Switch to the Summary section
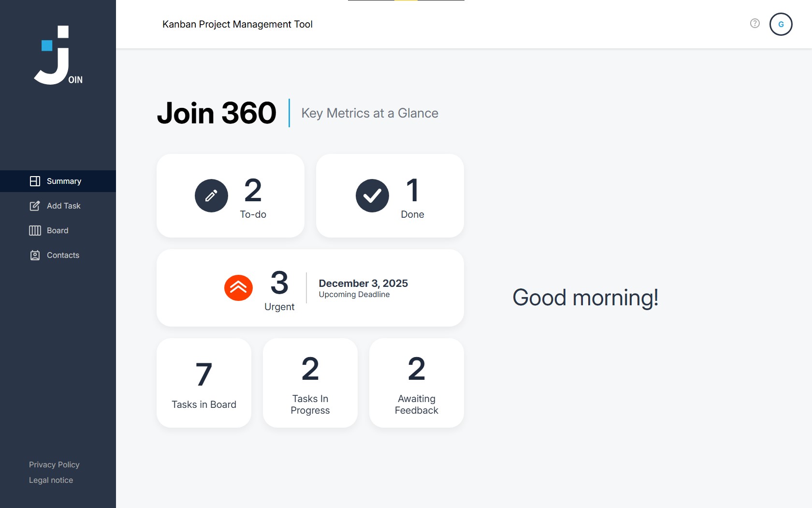Viewport: 812px width, 508px height. [63, 181]
